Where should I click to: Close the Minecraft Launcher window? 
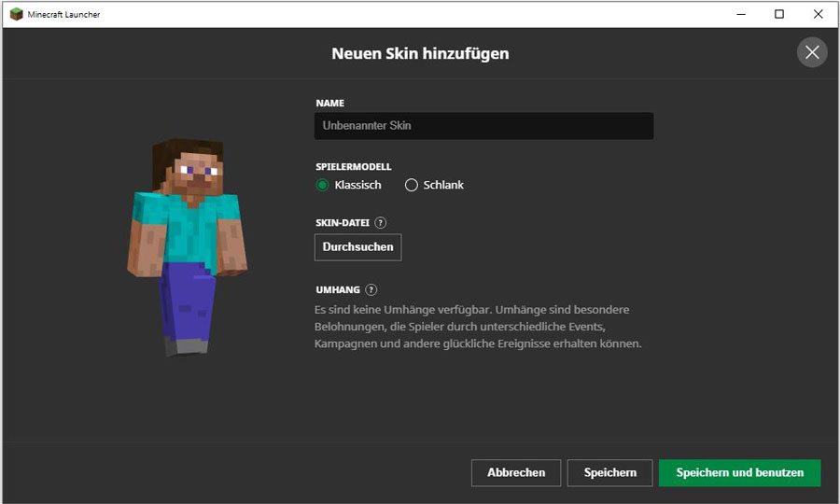click(x=819, y=14)
